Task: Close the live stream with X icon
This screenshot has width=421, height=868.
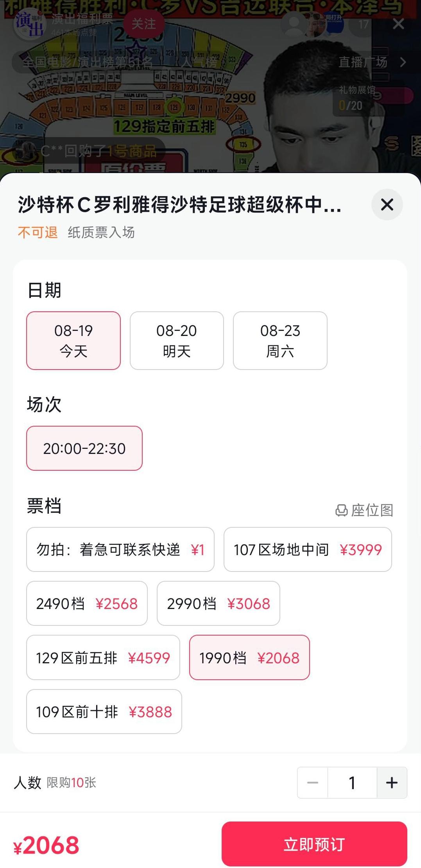Action: [398, 24]
